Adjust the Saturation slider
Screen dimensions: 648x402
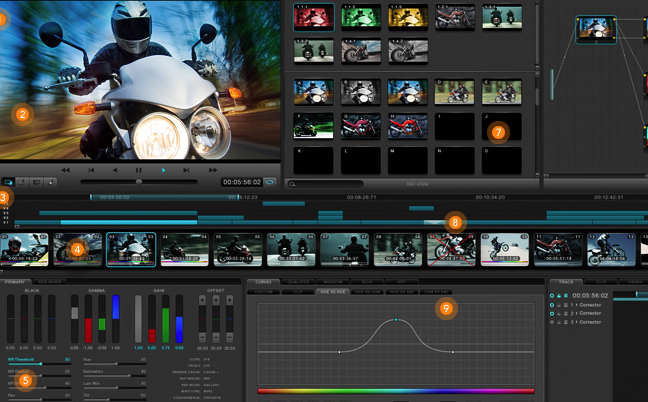[114, 376]
